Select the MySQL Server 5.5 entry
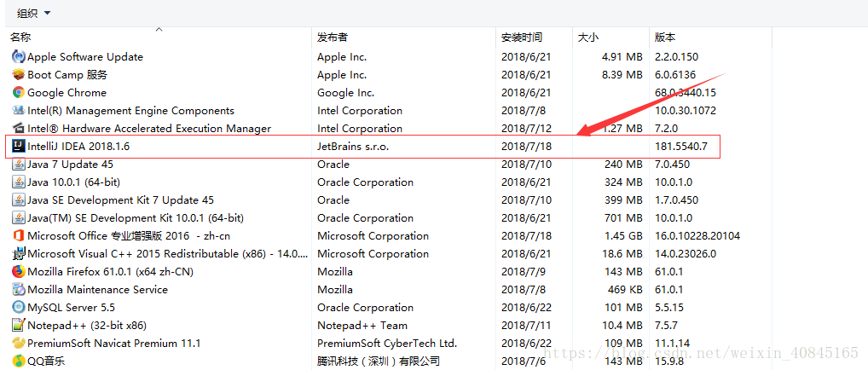 coord(72,308)
